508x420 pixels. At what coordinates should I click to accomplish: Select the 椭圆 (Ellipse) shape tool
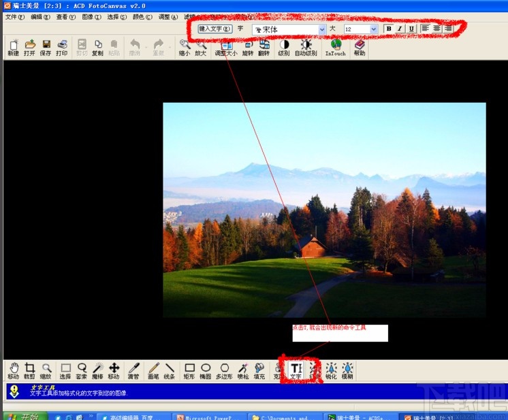[x=206, y=371]
